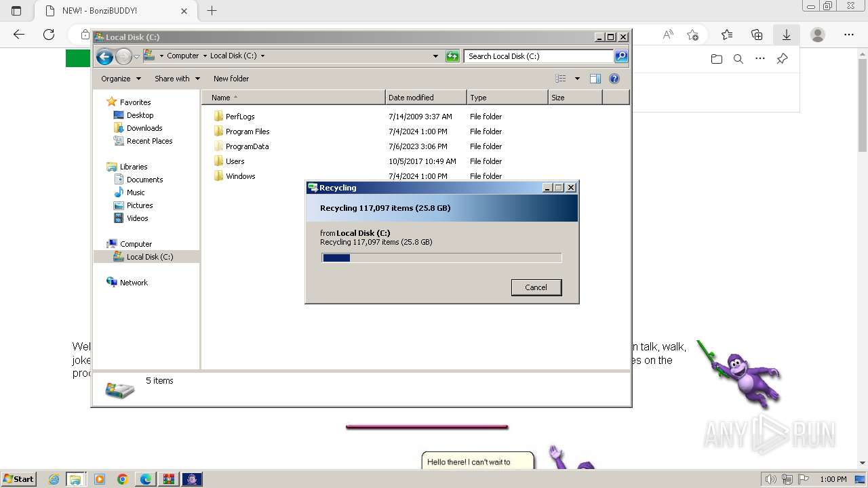Screen dimensions: 868x488
Task: Select Network in the navigation pane
Action: tap(134, 283)
